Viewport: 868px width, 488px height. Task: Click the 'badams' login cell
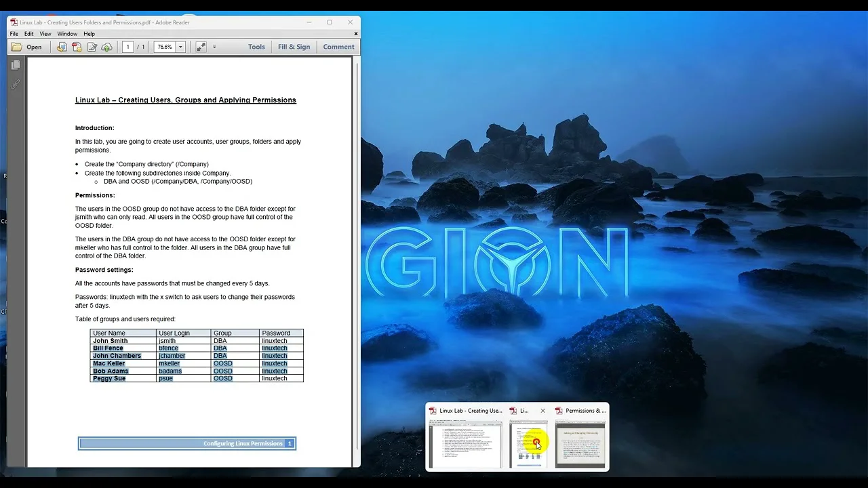click(x=183, y=371)
